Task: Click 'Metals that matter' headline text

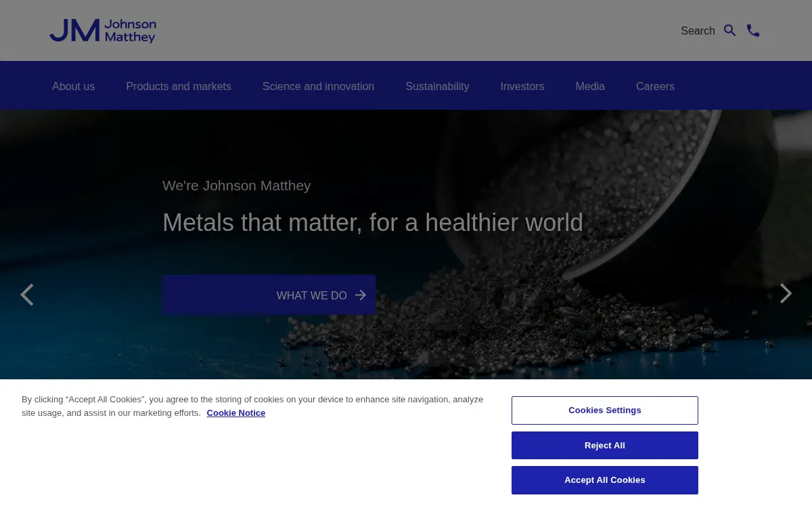Action: 373,222
